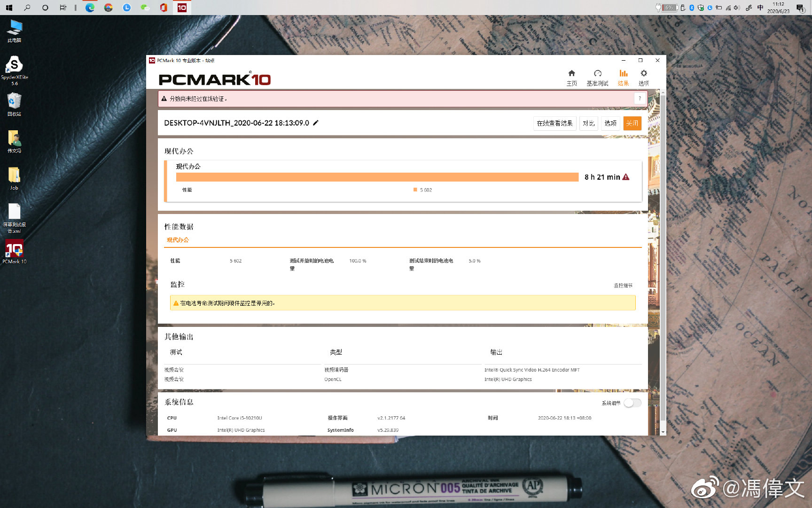
Task: Open Task View on the taskbar
Action: click(63, 8)
